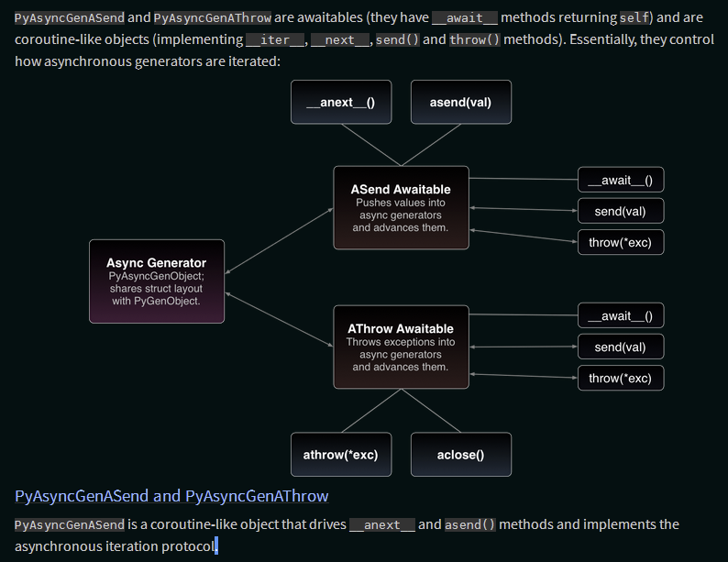Click the asend() inline code in bottom paragraph
The height and width of the screenshot is (562, 728).
tap(470, 525)
